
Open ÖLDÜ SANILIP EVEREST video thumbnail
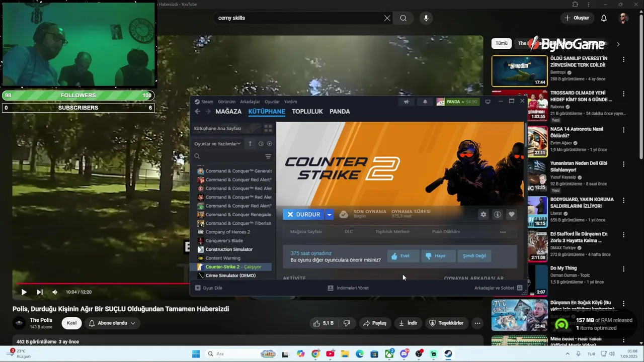[x=519, y=71]
